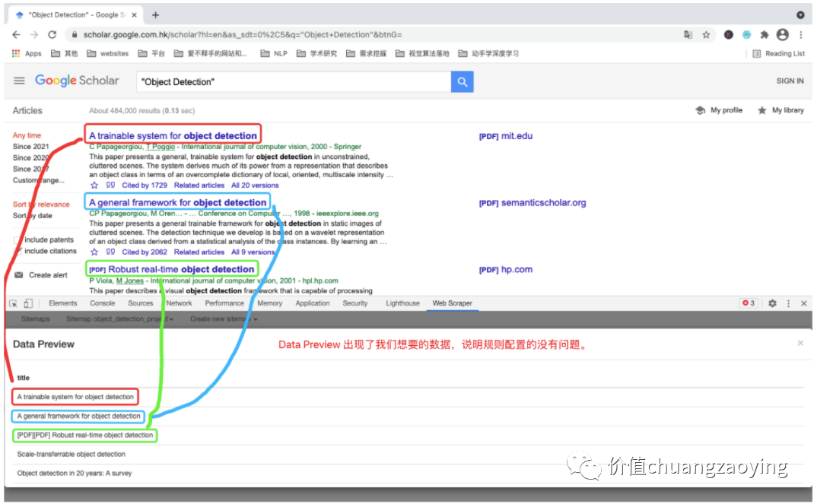
Task: Switch to the Elements DevTools tab
Action: click(x=63, y=303)
